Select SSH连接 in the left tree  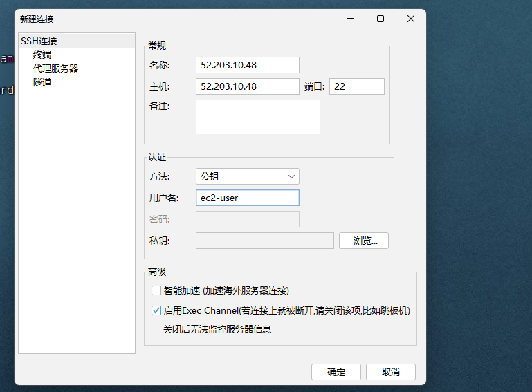77,41
